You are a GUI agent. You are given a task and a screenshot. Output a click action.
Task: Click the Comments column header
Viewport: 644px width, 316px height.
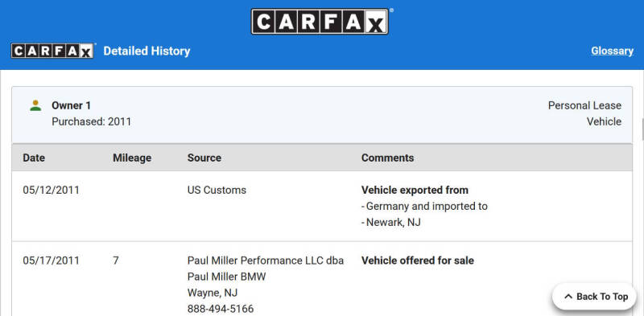coord(387,158)
